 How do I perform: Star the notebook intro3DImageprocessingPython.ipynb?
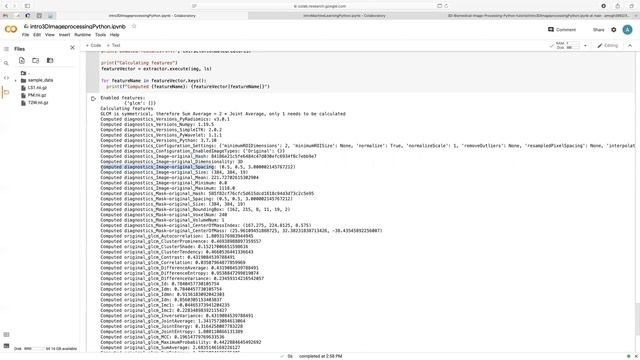tap(133, 26)
